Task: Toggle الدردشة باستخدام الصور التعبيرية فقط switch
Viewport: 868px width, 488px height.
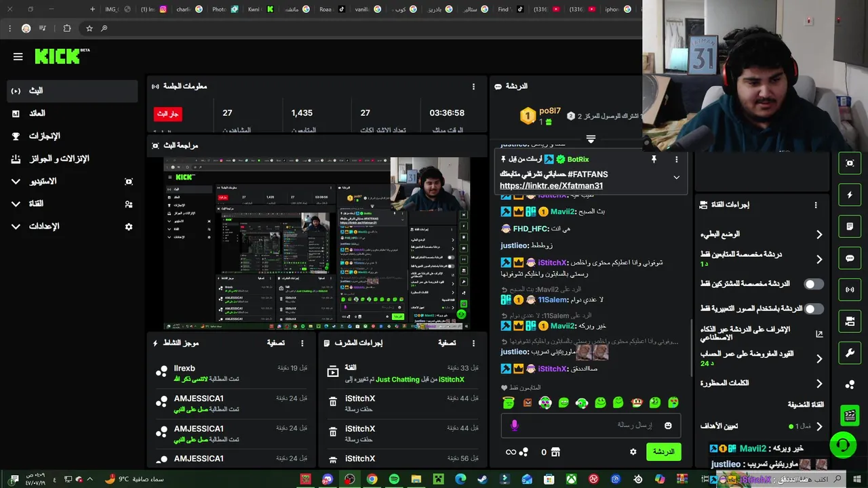Action: click(x=814, y=308)
